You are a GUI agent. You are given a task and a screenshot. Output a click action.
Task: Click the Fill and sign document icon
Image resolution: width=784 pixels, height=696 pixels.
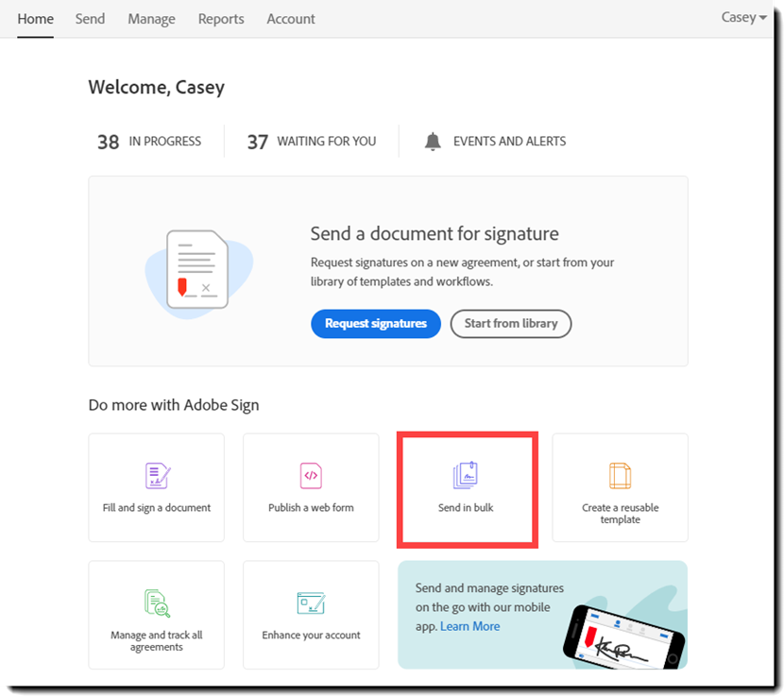[x=158, y=476]
